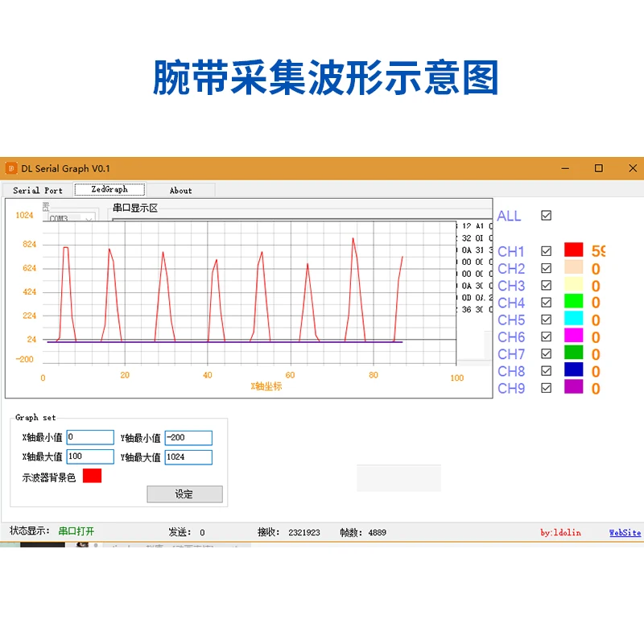The width and height of the screenshot is (644, 644).
Task: Select Y轴最大值 field showing 1024
Action: [x=188, y=457]
